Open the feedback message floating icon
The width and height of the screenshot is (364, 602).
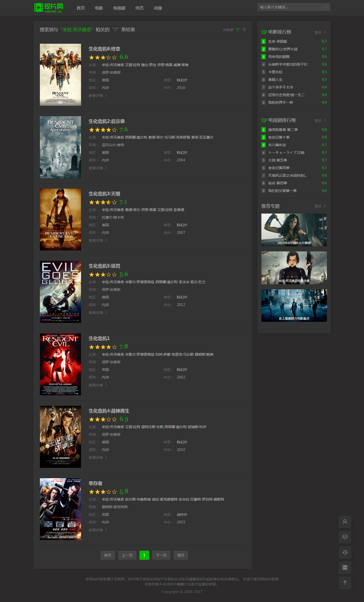(x=345, y=537)
